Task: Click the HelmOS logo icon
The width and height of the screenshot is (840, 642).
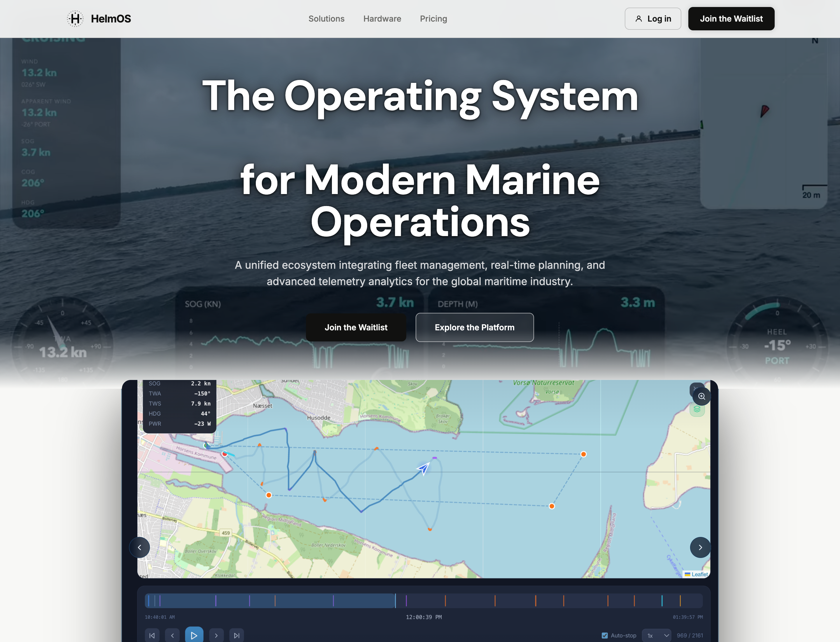Action: tap(75, 19)
